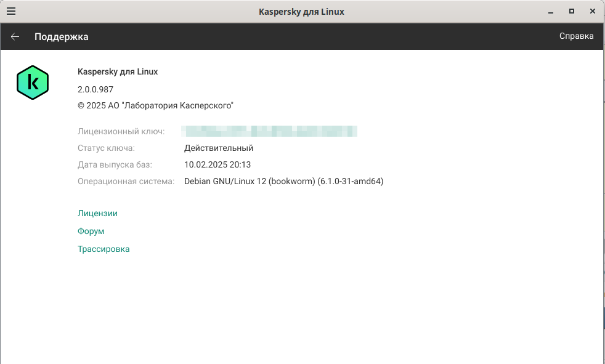
Task: Click the window title Kaspersky для Linux
Action: pos(301,12)
